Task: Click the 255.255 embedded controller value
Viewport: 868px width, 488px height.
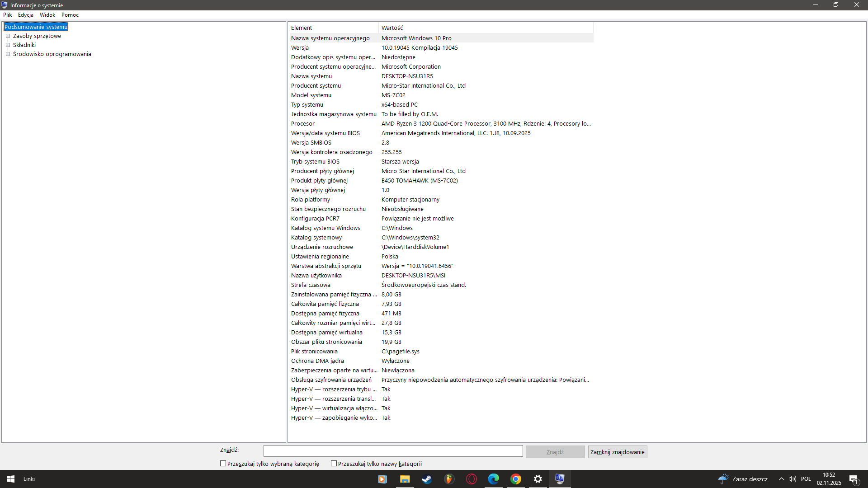Action: pos(392,152)
